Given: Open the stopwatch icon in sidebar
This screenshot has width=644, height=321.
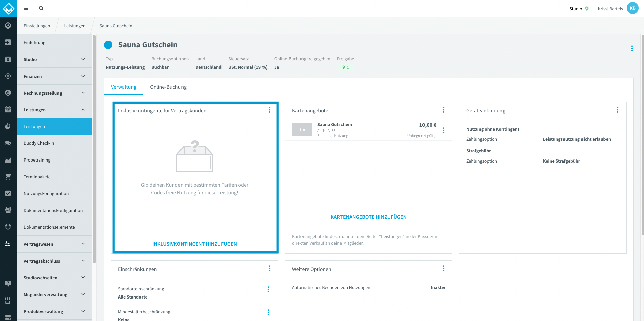Looking at the screenshot, I should 8,126.
